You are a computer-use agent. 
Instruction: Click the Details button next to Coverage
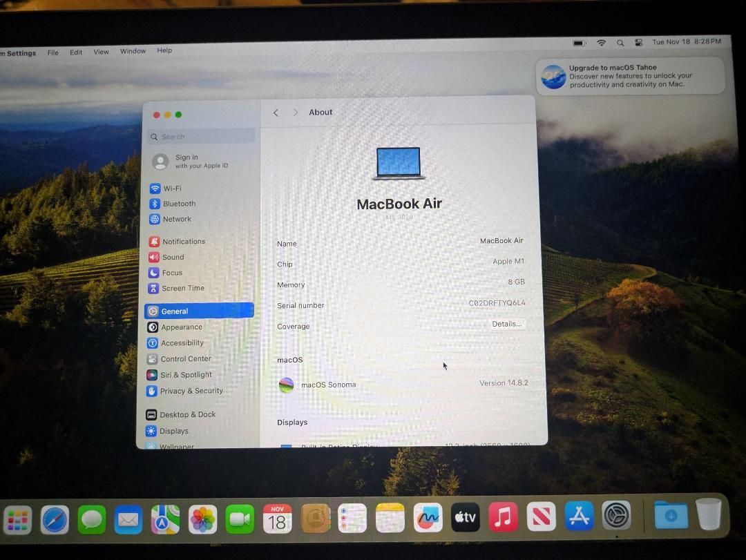coord(506,324)
